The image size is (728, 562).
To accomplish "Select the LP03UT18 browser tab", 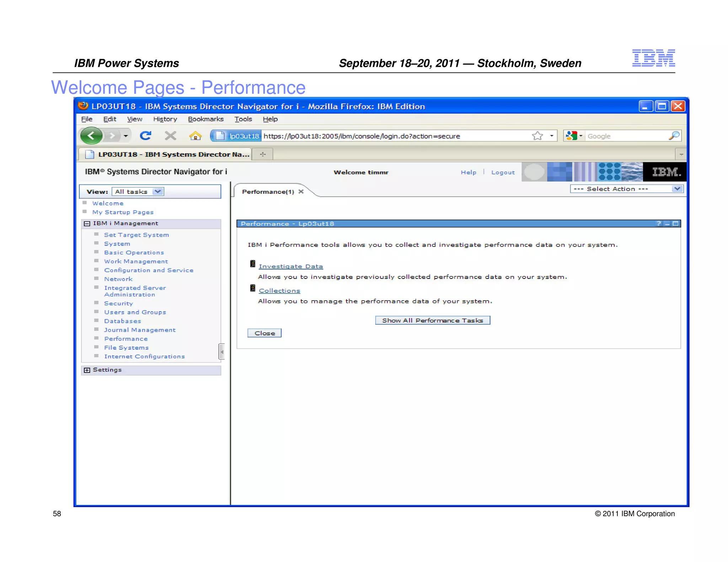I will (165, 154).
